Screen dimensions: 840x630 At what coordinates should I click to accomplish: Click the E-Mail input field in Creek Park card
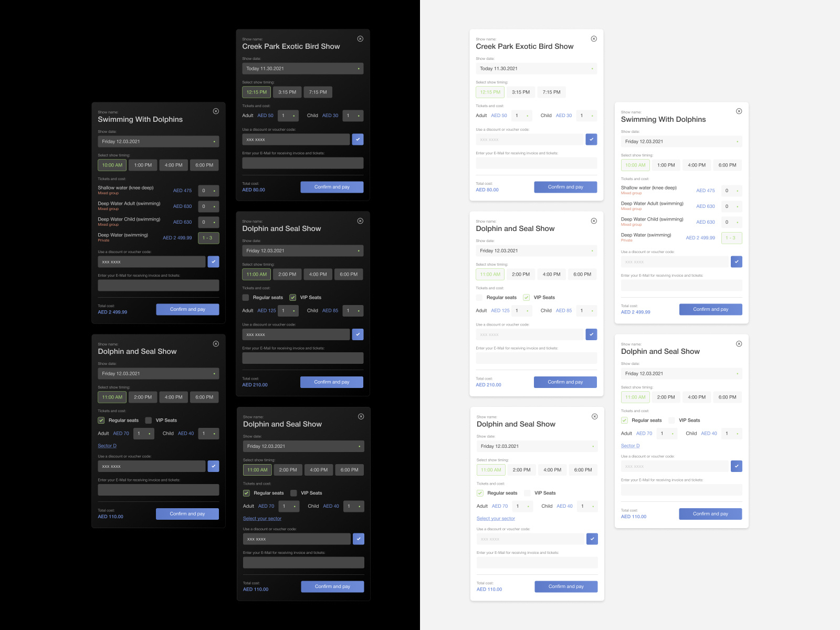[302, 163]
